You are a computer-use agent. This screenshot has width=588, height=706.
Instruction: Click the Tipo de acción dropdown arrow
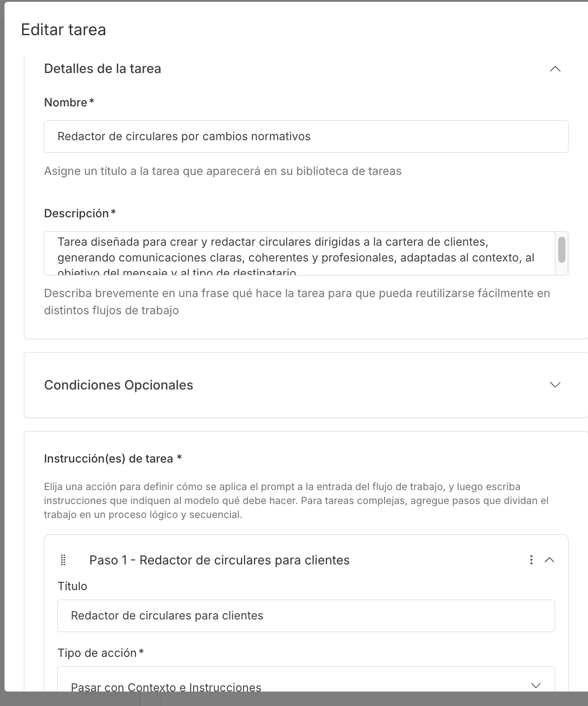(x=536, y=685)
